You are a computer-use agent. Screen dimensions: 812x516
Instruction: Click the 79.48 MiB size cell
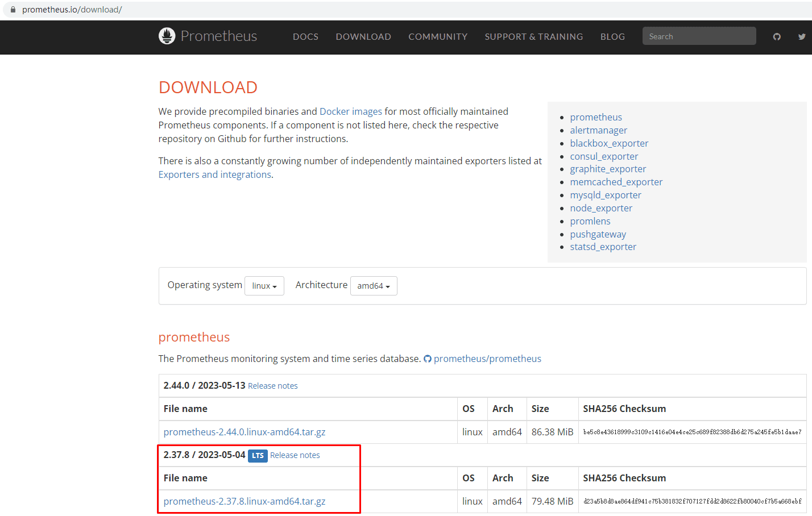552,501
